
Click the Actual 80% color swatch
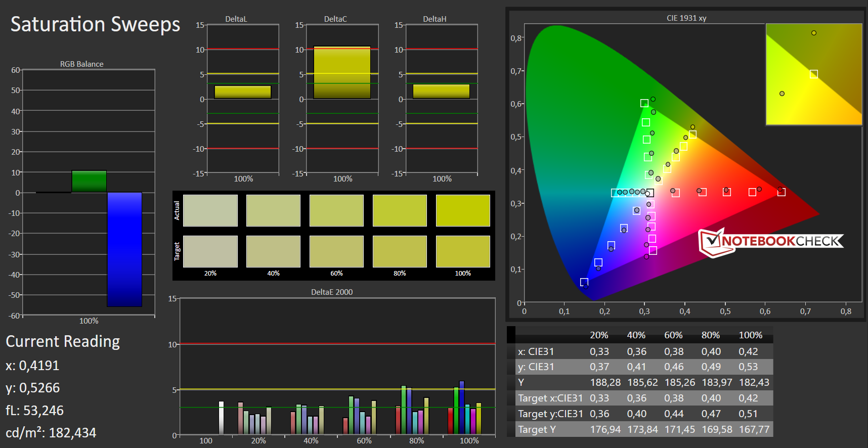400,210
